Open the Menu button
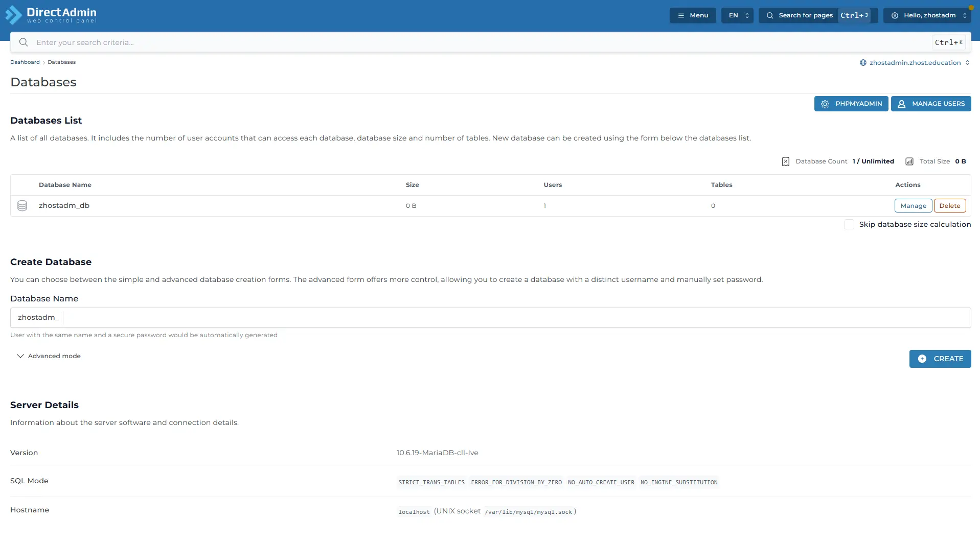This screenshot has width=980, height=542. [x=693, y=15]
